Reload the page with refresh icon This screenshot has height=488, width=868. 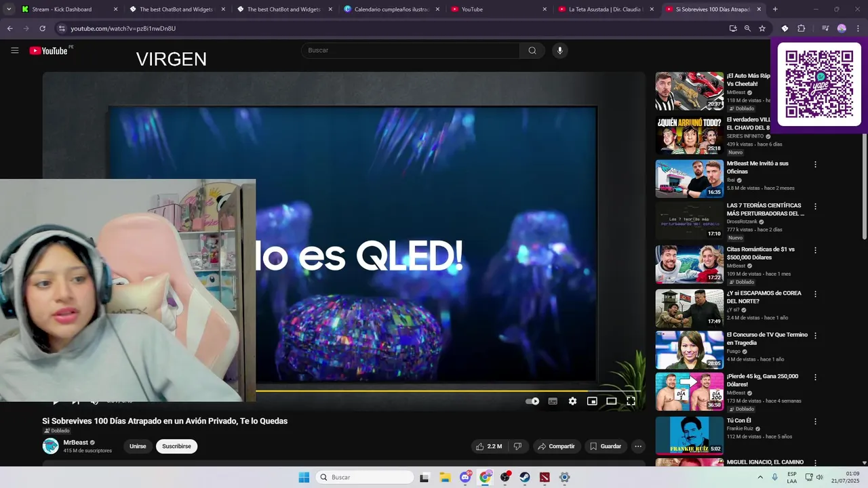coord(42,28)
